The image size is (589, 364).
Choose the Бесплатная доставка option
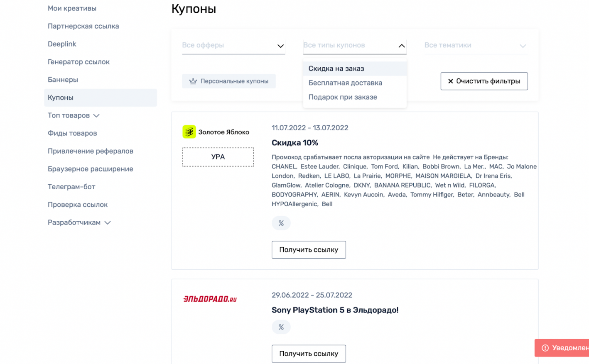[355, 83]
